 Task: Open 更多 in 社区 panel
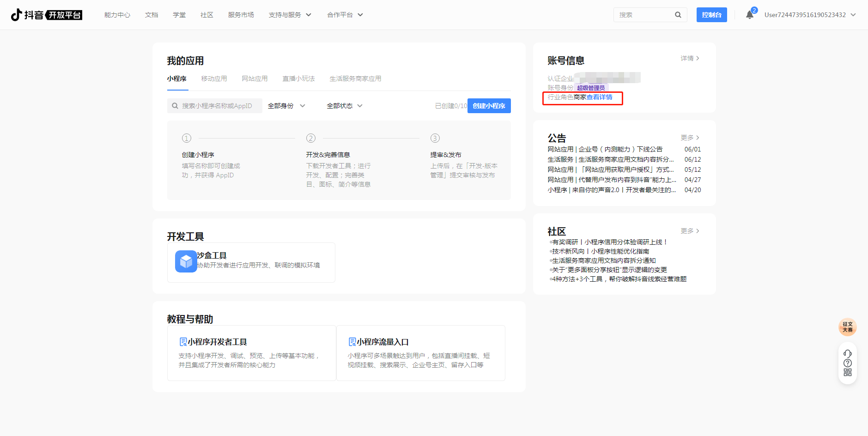(x=690, y=231)
